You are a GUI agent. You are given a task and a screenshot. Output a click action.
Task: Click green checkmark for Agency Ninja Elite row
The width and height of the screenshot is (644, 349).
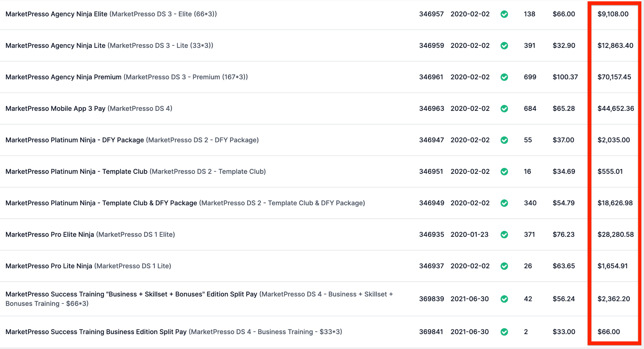pos(504,14)
